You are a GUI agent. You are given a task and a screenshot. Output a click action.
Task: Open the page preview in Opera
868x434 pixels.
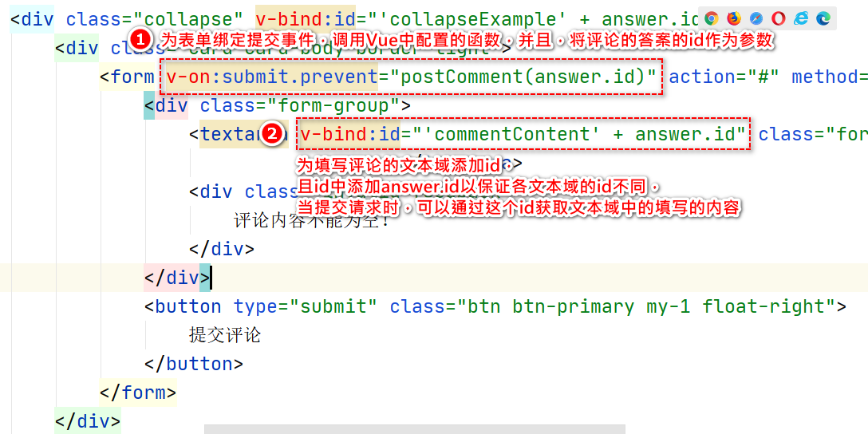779,19
